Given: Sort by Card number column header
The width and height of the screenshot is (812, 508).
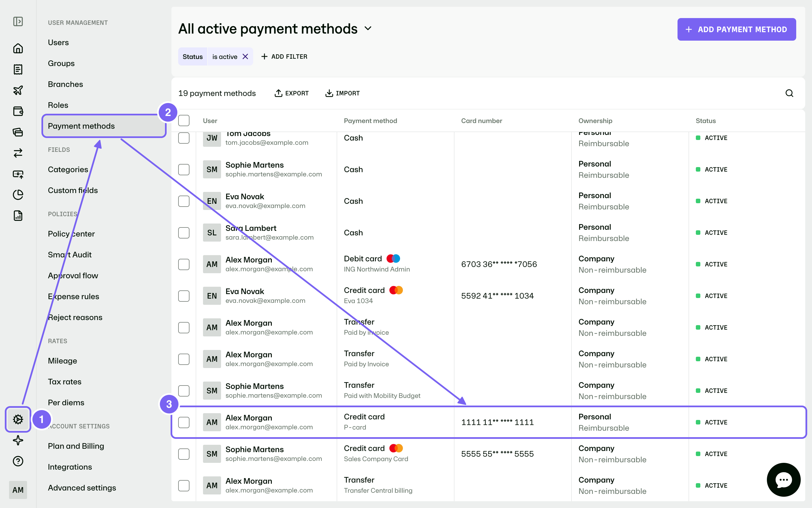Looking at the screenshot, I should (482, 121).
